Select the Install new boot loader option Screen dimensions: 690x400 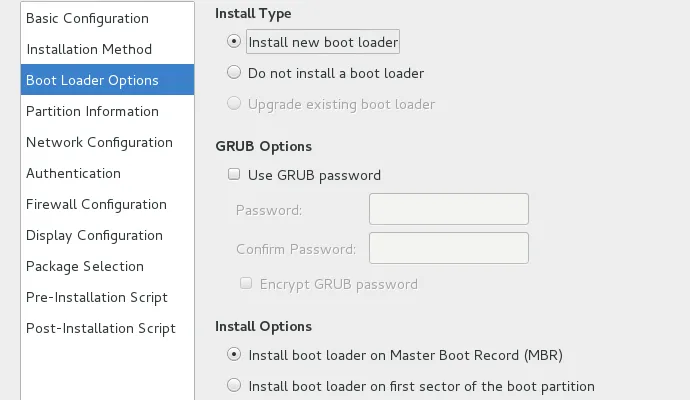click(x=234, y=42)
